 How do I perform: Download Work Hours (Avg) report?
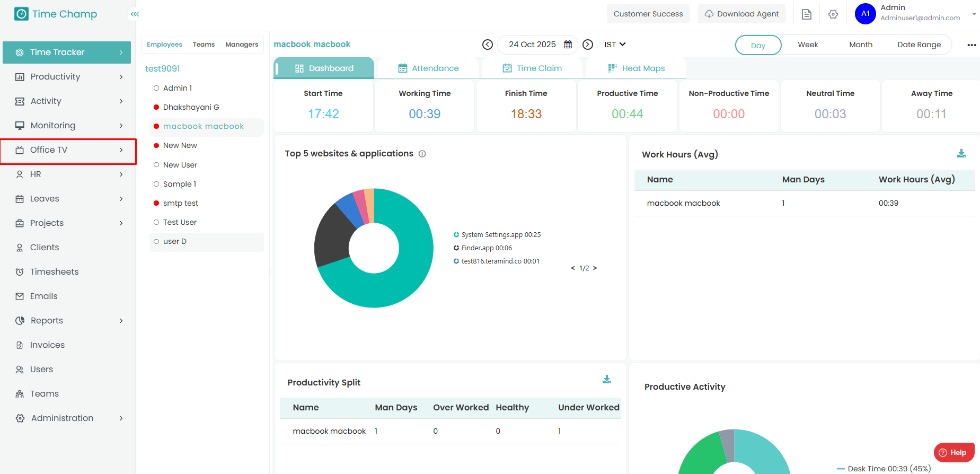[961, 154]
